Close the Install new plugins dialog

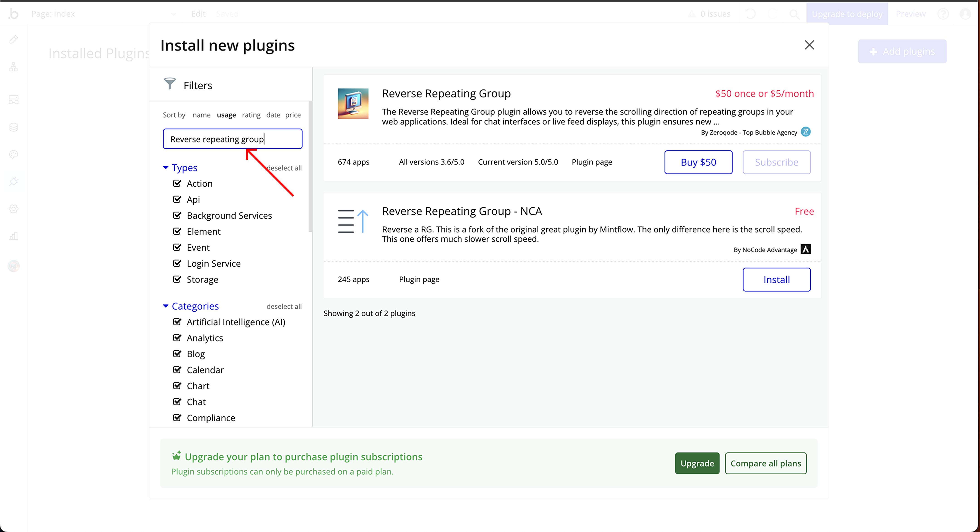tap(809, 45)
